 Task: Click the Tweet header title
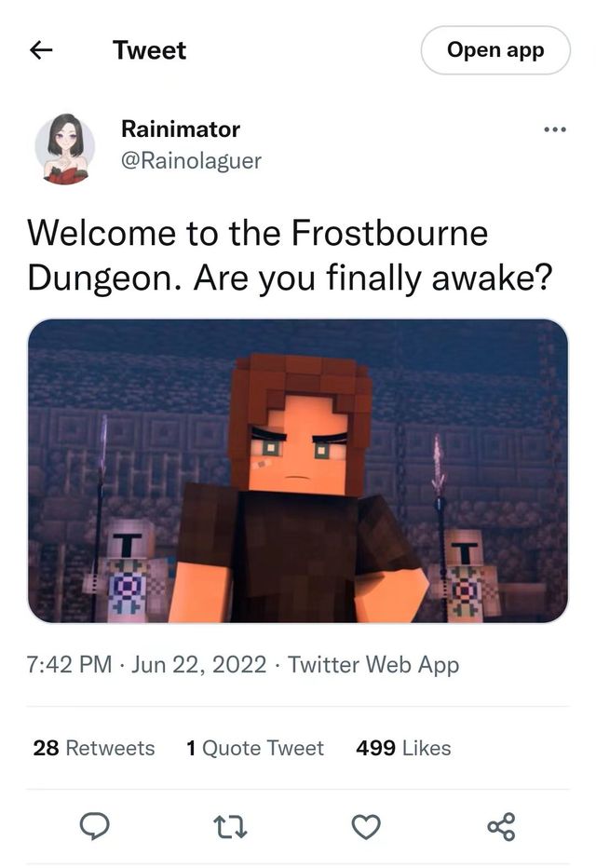tap(149, 50)
